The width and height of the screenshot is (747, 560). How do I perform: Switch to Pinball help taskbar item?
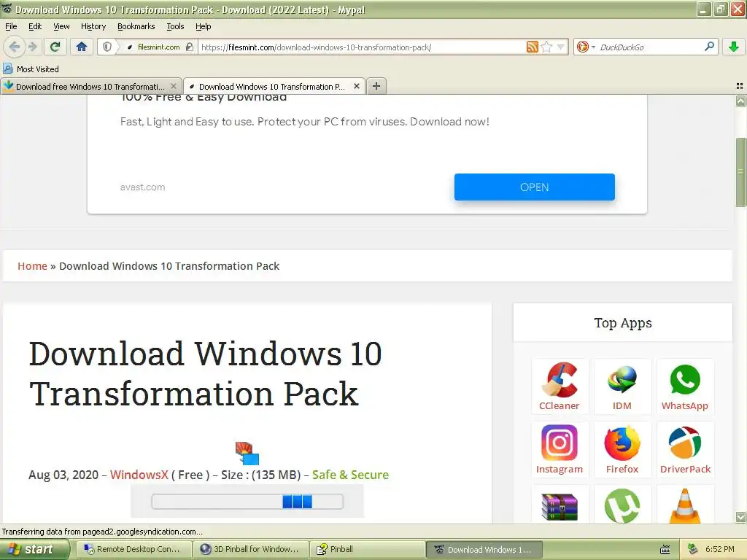click(x=367, y=550)
